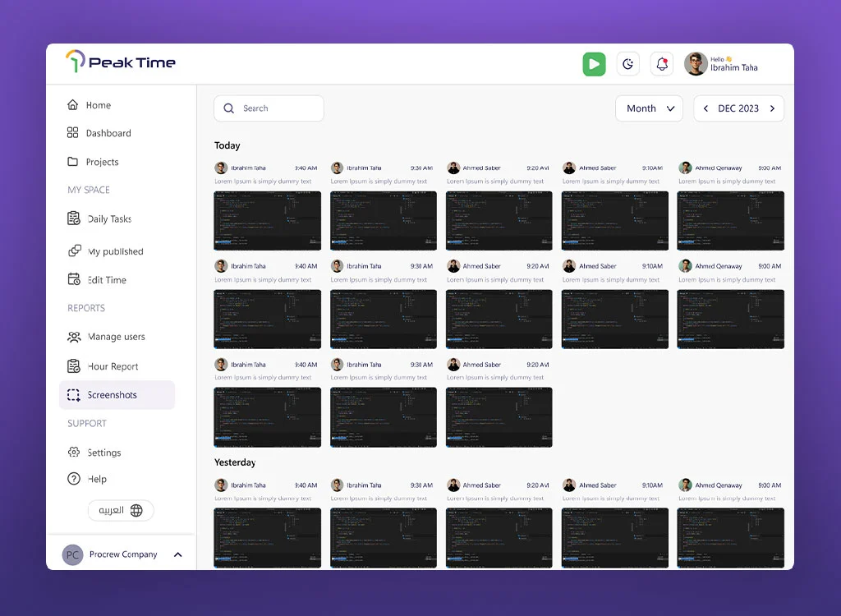Image resolution: width=841 pixels, height=616 pixels.
Task: Go to next month with right chevron
Action: point(772,108)
